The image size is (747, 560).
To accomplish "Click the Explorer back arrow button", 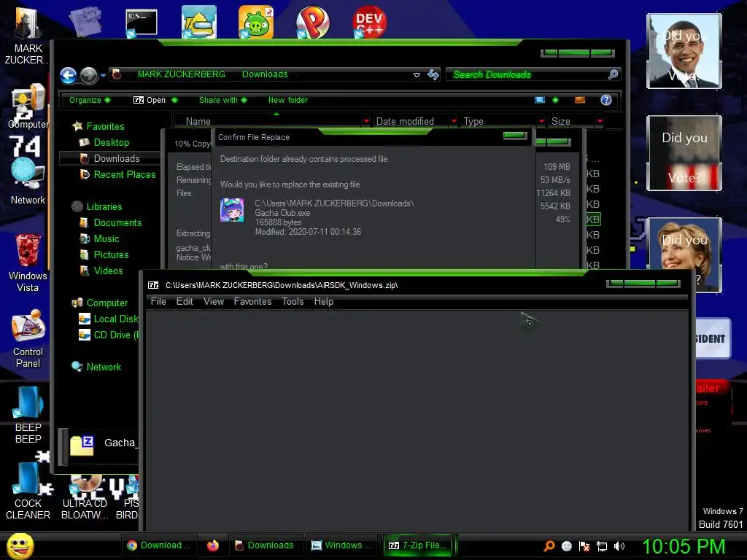I will (68, 75).
